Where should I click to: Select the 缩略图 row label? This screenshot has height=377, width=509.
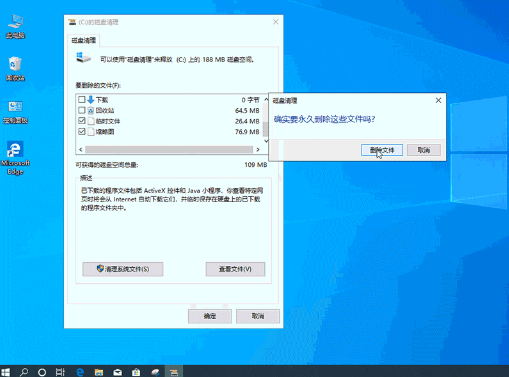[105, 132]
